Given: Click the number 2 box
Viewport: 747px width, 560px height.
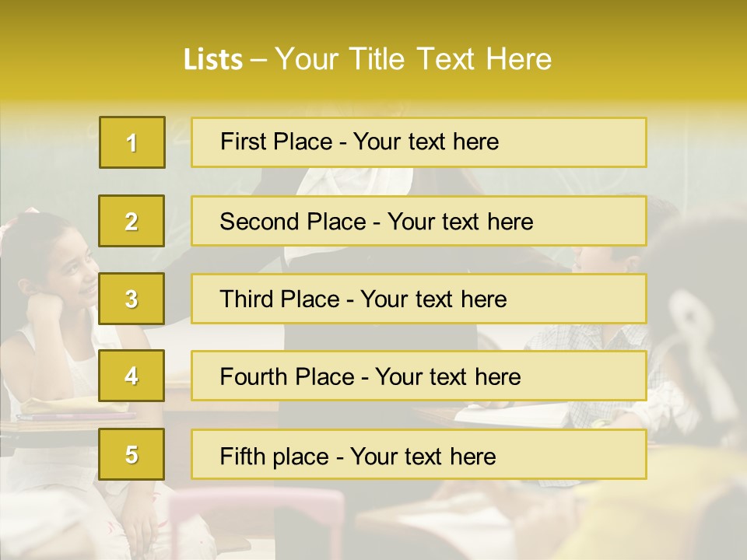Looking at the screenshot, I should pyautogui.click(x=132, y=221).
